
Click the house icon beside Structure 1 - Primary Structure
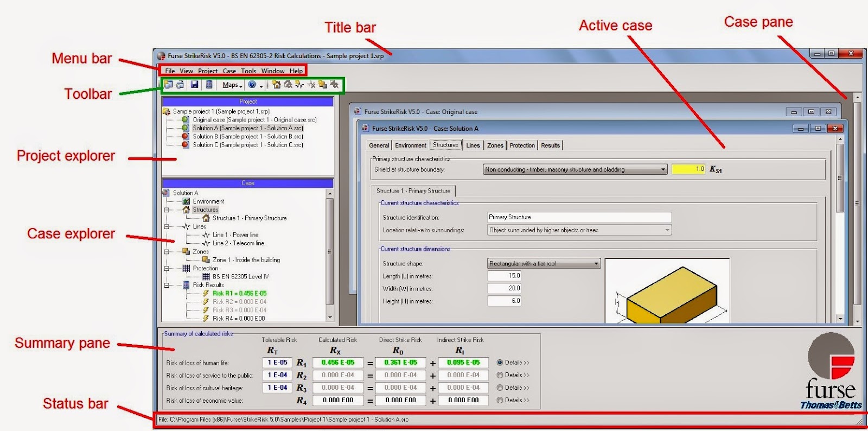(206, 218)
